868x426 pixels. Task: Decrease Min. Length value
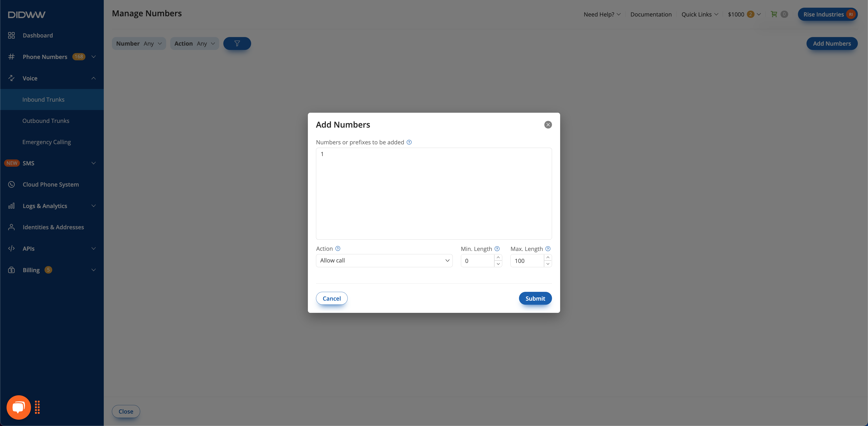pos(498,264)
